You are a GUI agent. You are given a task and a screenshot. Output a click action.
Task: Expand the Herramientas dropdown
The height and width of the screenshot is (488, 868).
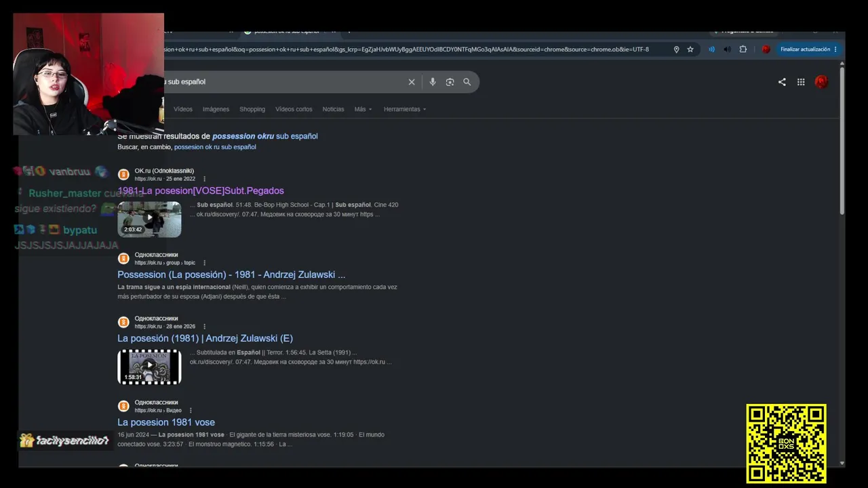405,109
